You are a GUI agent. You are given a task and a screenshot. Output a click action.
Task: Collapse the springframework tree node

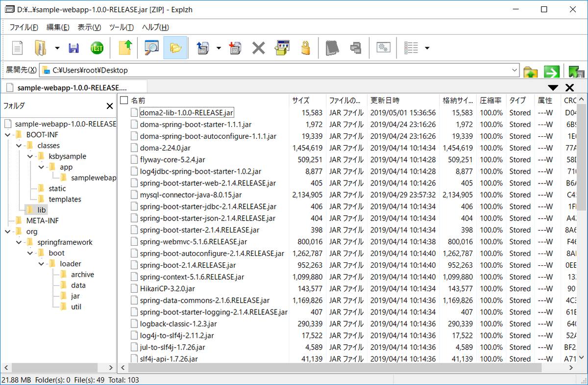(19, 242)
